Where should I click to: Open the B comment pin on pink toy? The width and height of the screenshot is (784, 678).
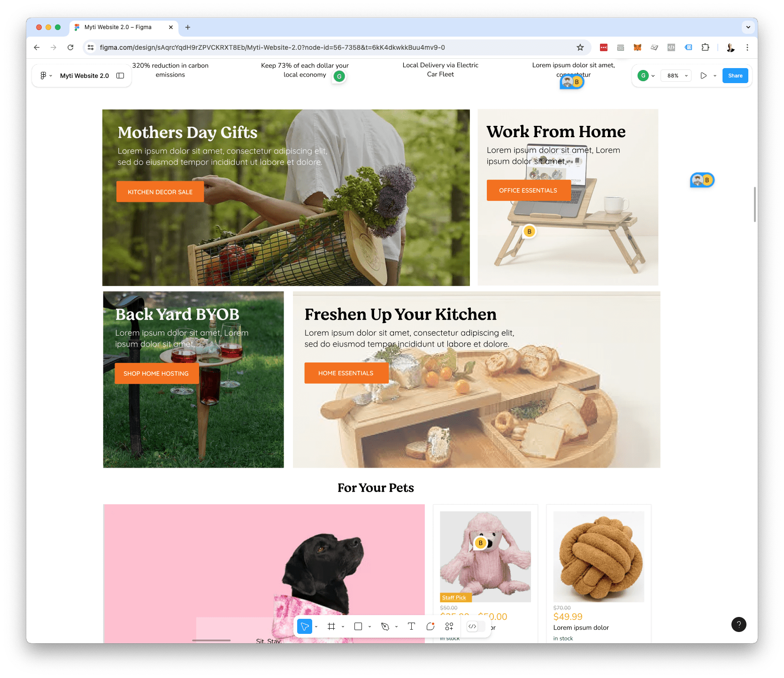[480, 543]
